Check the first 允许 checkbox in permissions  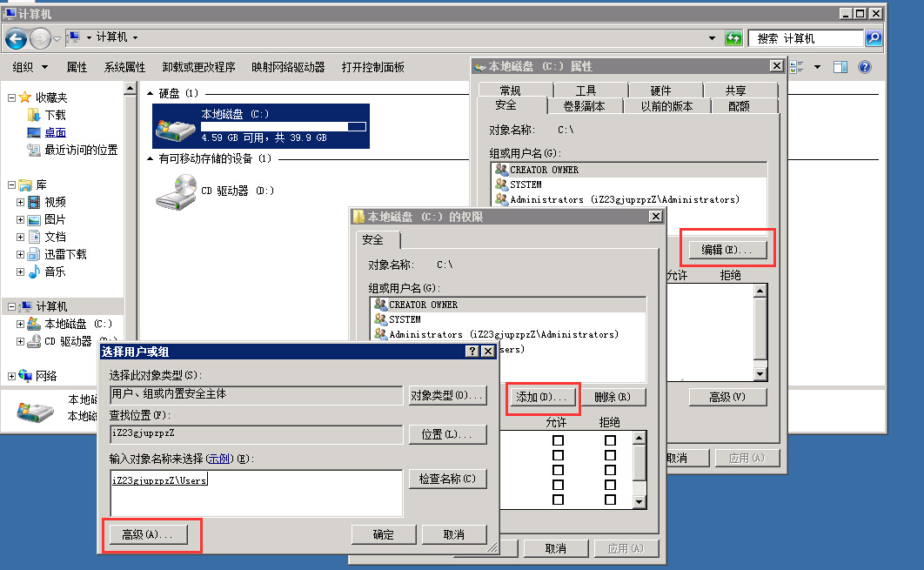(x=558, y=440)
